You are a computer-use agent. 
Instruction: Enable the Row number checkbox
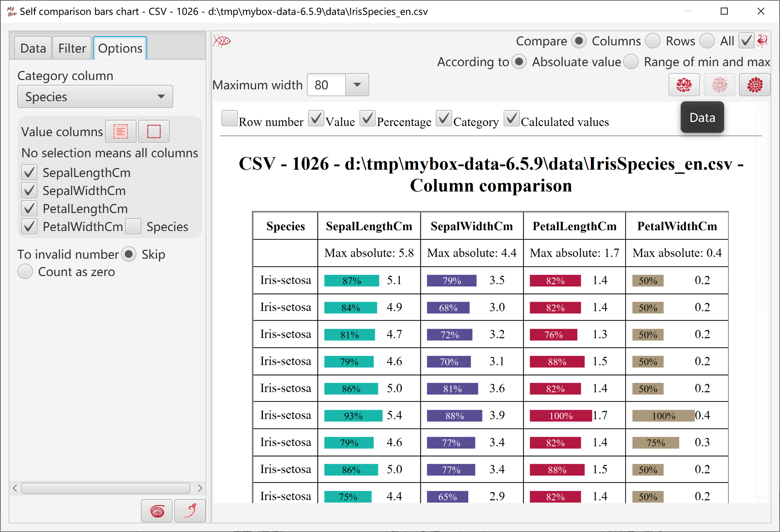[229, 118]
